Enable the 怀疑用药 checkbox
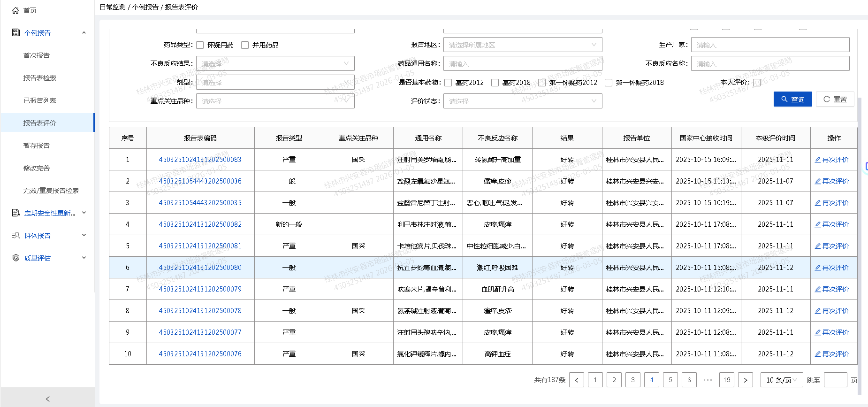 200,45
